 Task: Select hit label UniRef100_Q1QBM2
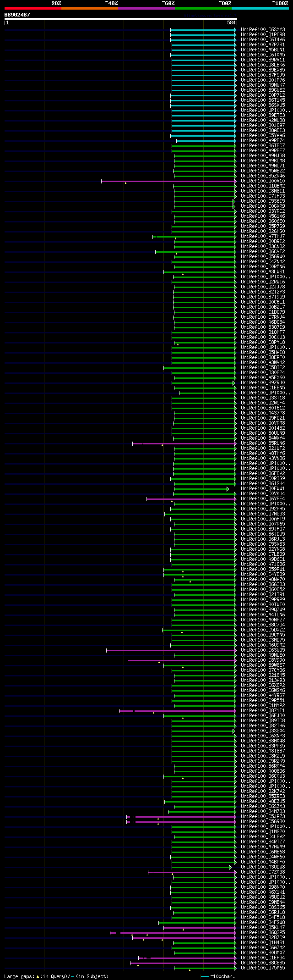[263, 186]
